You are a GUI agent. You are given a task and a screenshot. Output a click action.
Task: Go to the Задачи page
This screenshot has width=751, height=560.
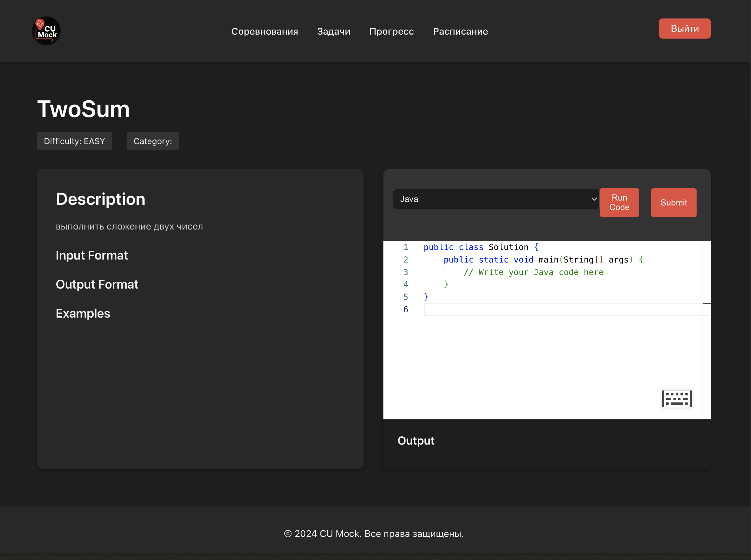(334, 31)
